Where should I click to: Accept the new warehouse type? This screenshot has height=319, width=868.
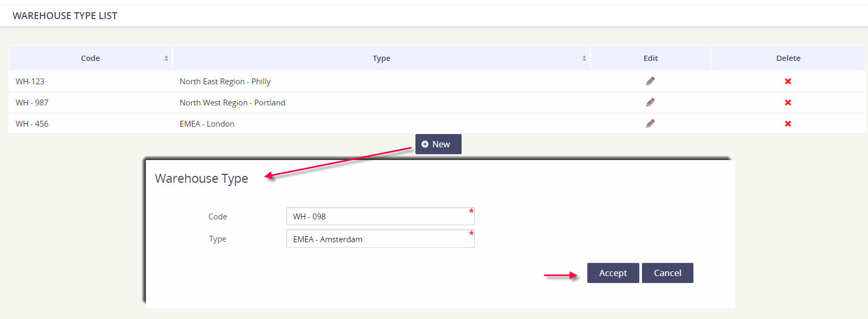pos(613,273)
